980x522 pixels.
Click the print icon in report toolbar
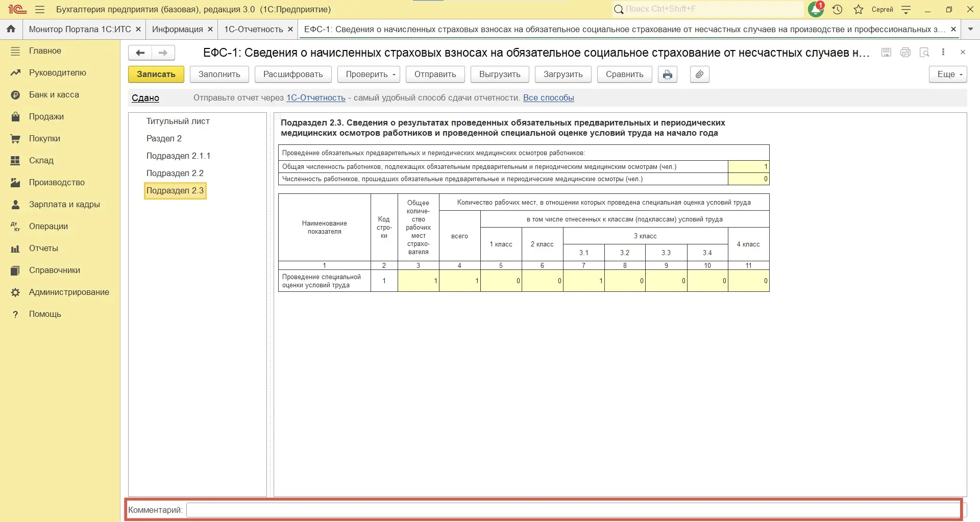(x=668, y=74)
